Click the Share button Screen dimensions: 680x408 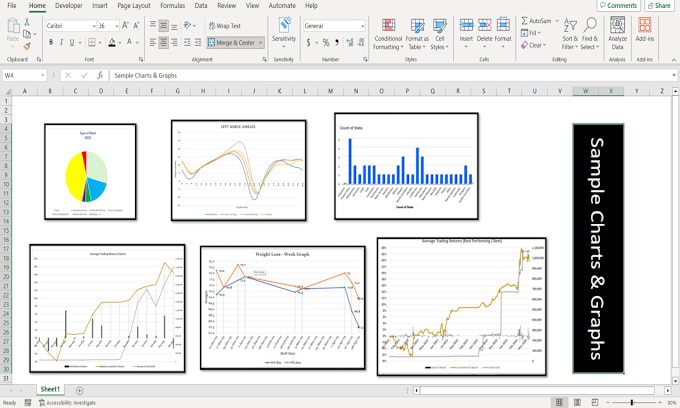pyautogui.click(x=659, y=6)
